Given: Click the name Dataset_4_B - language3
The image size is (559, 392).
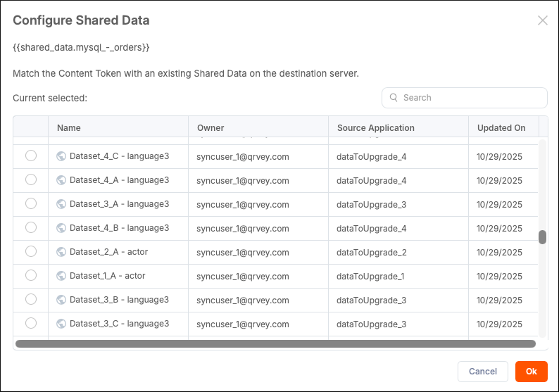Looking at the screenshot, I should (120, 228).
